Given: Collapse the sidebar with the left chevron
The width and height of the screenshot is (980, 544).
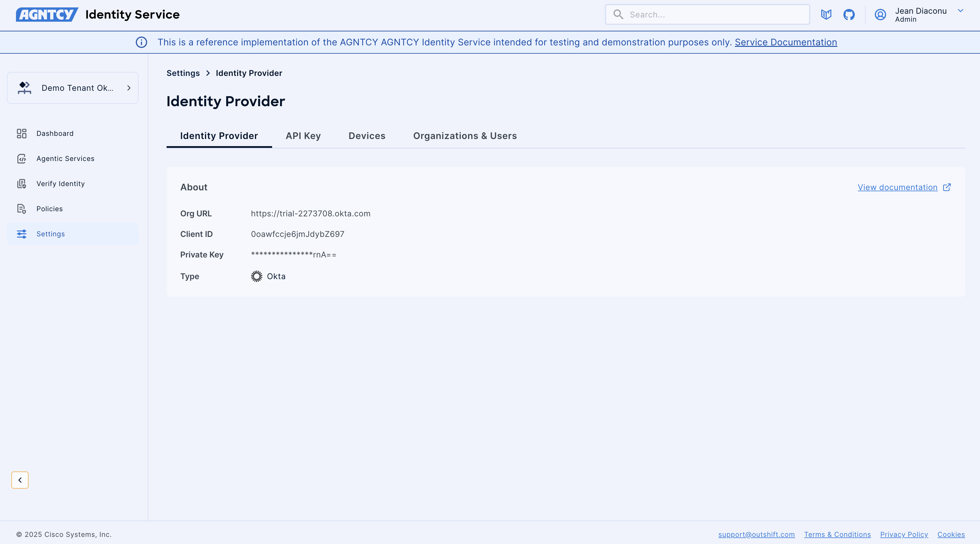Looking at the screenshot, I should pos(20,480).
